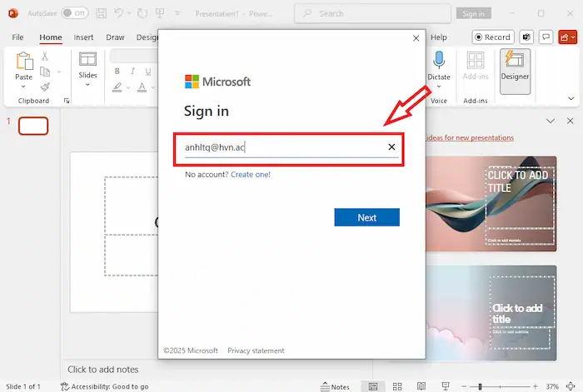Viewport: 583px width, 392px height.
Task: Open the Clipboard dialog launcher
Action: point(67,101)
